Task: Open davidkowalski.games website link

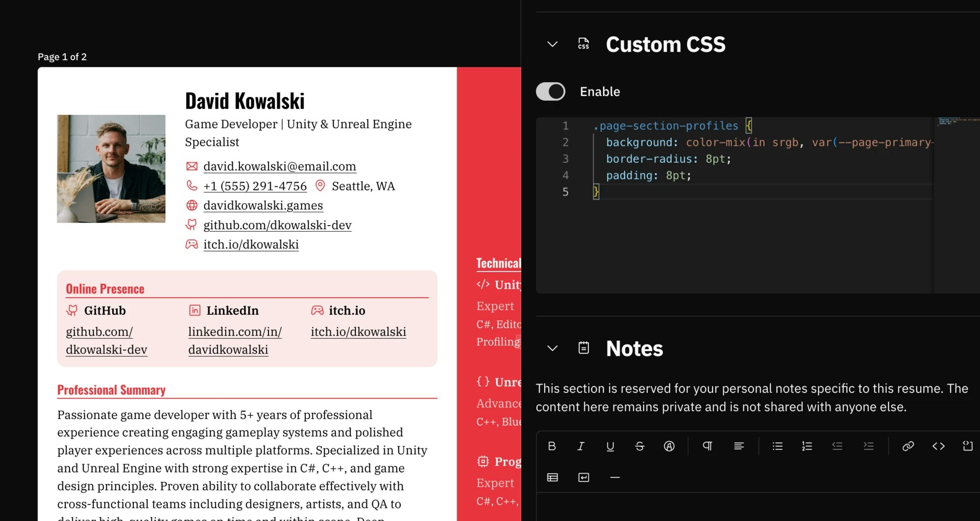Action: tap(263, 206)
